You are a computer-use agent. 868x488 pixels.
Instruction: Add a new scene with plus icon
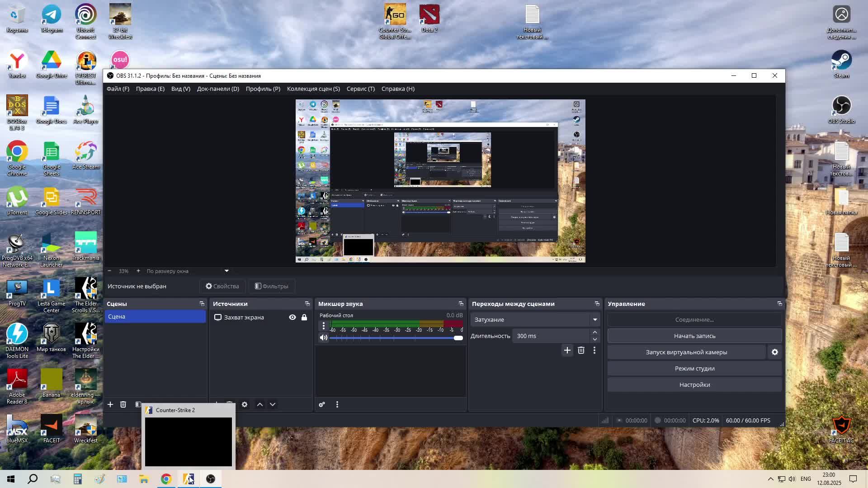tap(110, 404)
